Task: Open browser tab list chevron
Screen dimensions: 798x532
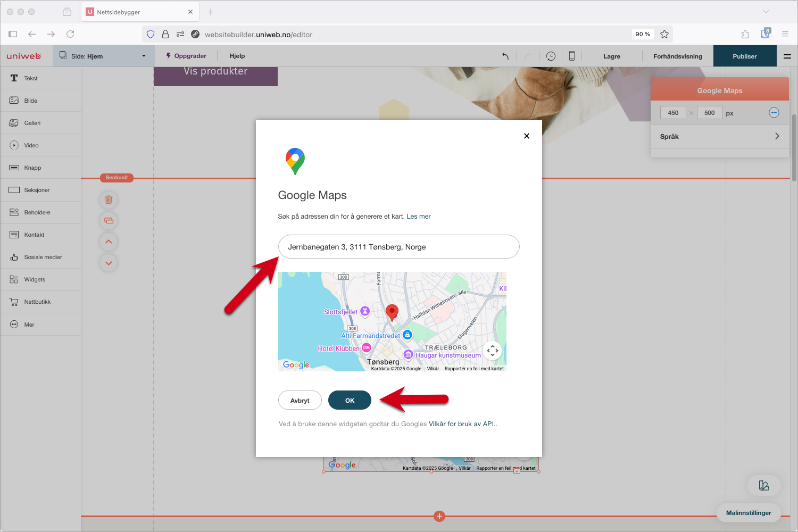Action: (766, 12)
